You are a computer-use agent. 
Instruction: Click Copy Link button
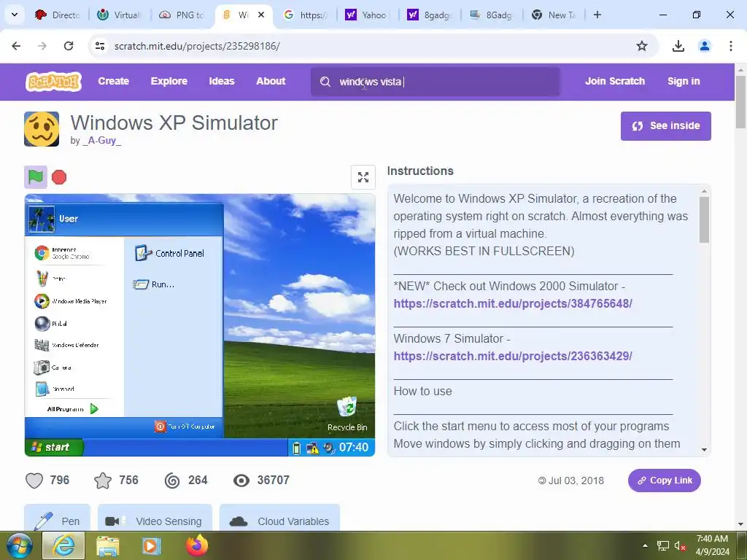pyautogui.click(x=664, y=481)
